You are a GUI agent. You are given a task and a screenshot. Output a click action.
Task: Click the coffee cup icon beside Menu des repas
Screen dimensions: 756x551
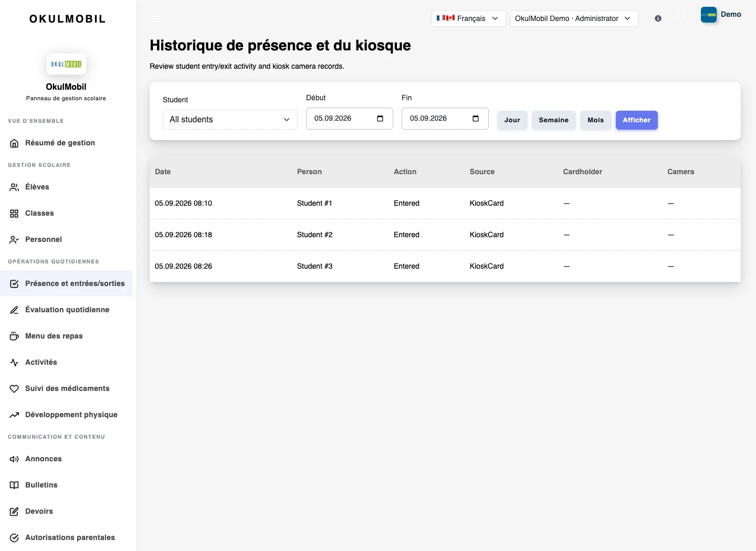pos(14,336)
